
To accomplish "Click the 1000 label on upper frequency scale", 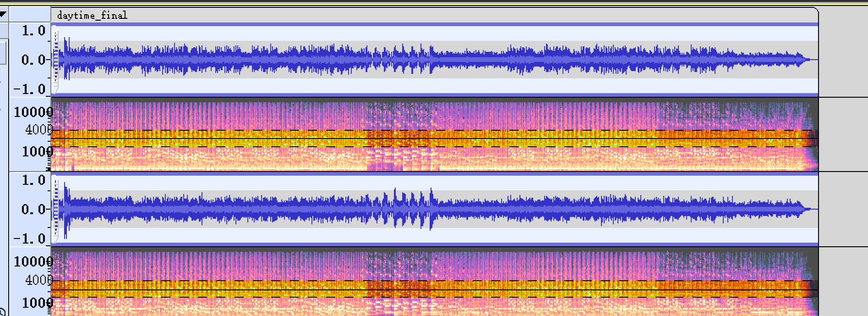I will click(x=38, y=151).
